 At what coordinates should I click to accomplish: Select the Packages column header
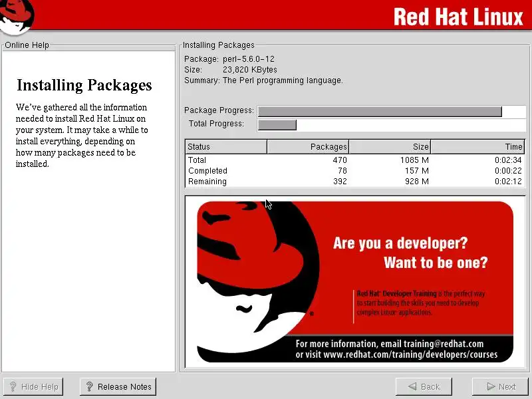308,146
